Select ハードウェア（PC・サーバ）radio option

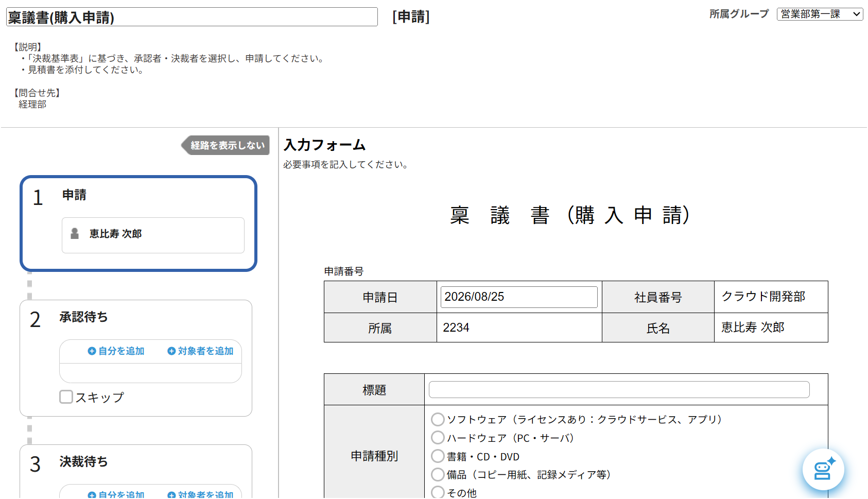click(438, 438)
